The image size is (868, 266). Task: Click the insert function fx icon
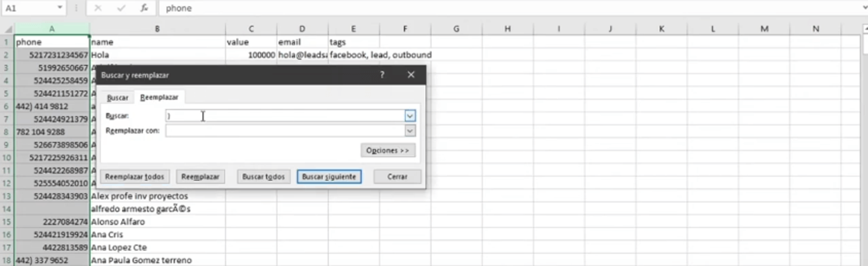(x=144, y=8)
